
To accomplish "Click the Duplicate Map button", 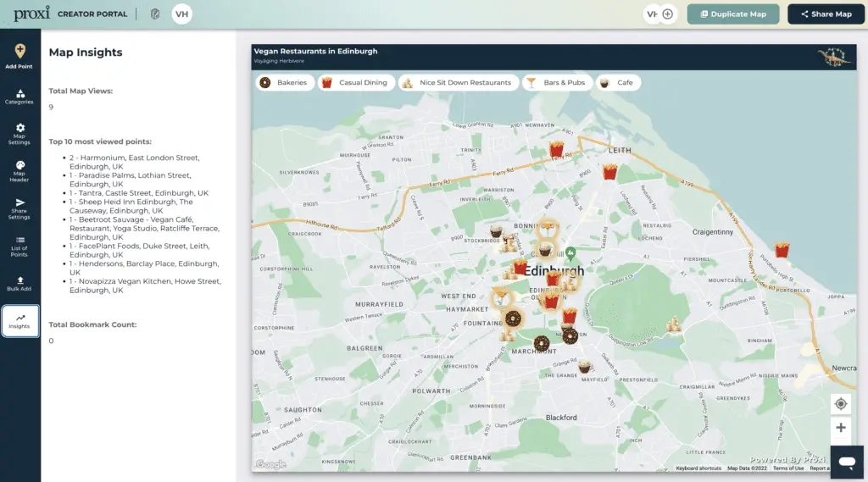I will [733, 14].
